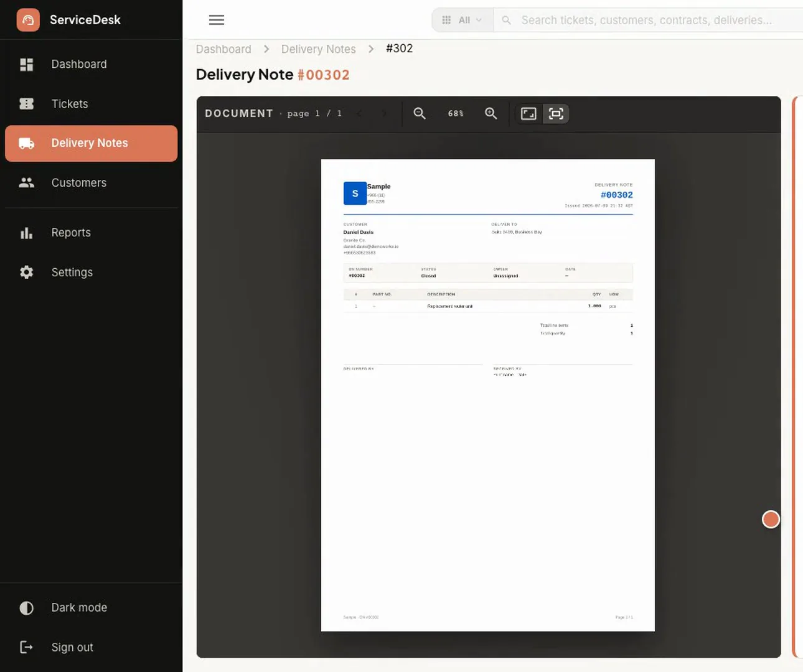Follow the Dashboard breadcrumb link
Viewport: 803px width, 672px height.
223,49
